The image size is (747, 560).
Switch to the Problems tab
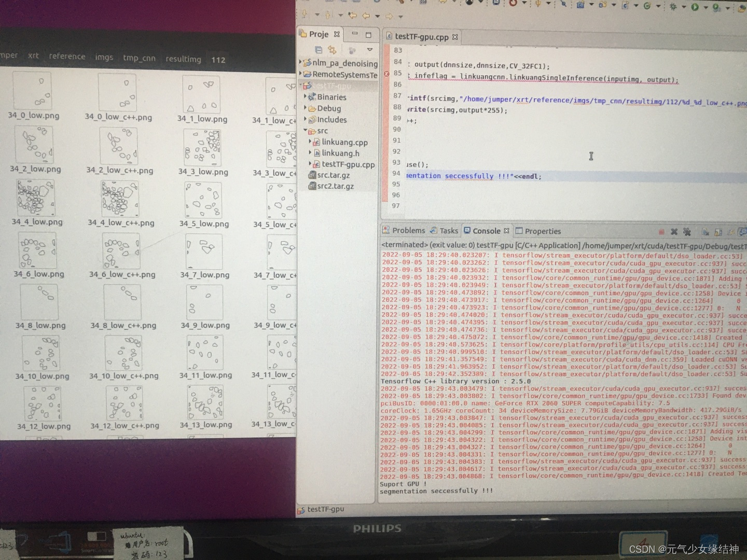click(x=409, y=230)
